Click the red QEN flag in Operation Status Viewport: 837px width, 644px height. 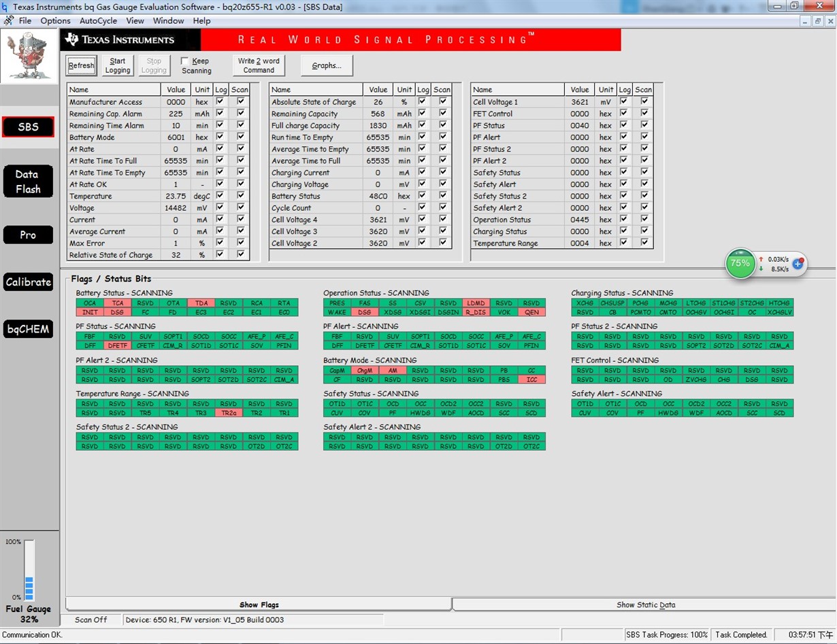[531, 312]
